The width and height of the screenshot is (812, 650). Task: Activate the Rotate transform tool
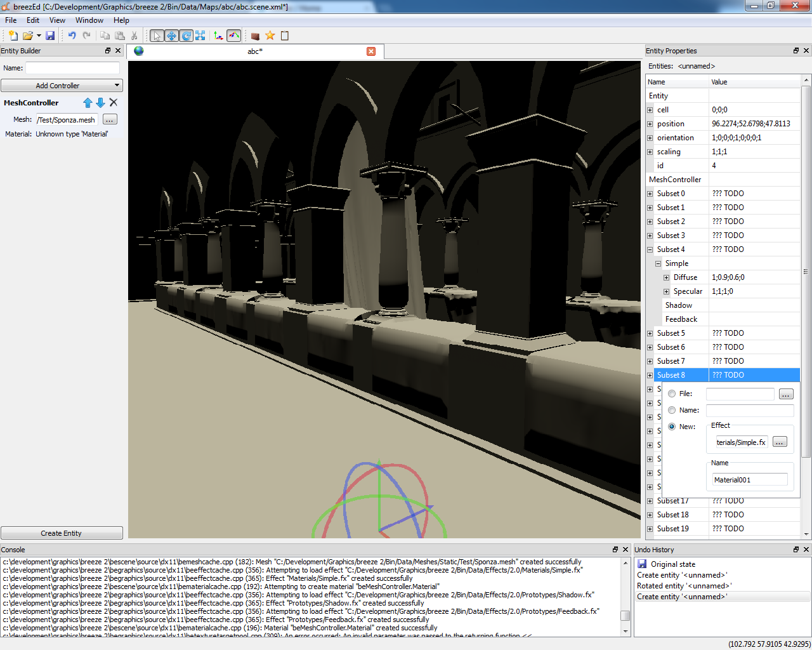pyautogui.click(x=186, y=36)
